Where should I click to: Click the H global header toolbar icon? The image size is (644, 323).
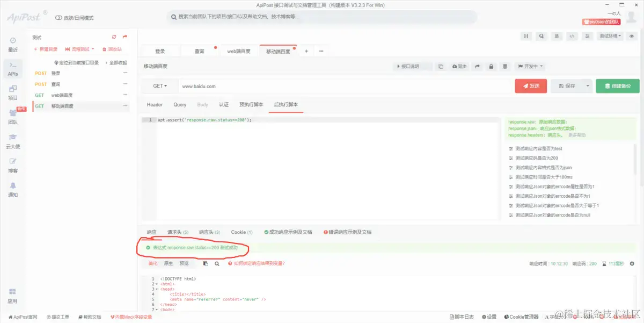526,36
